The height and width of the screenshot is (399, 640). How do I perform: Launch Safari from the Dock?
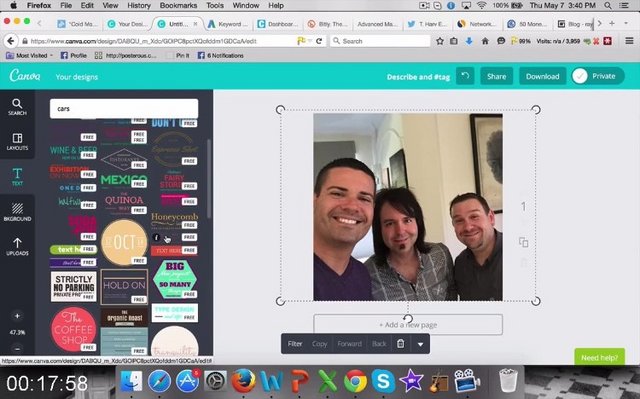click(x=159, y=381)
